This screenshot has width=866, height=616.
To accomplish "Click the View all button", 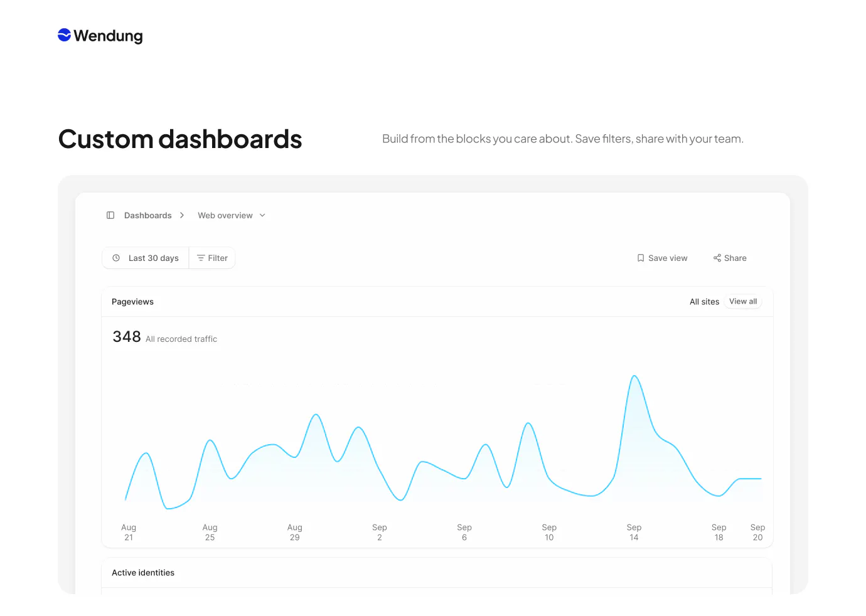I will click(743, 302).
